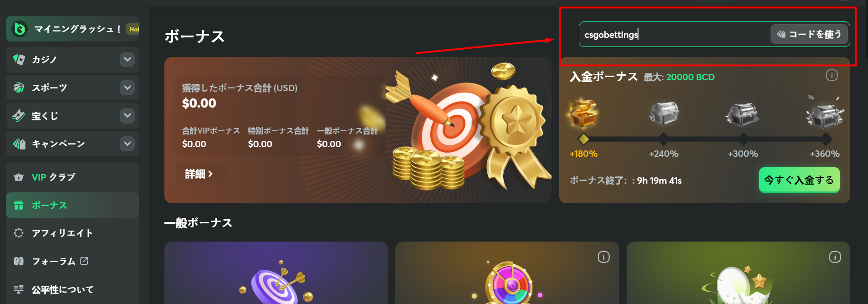Image resolution: width=868 pixels, height=304 pixels.
Task: Go to 公平性について page
Action: coord(72,289)
